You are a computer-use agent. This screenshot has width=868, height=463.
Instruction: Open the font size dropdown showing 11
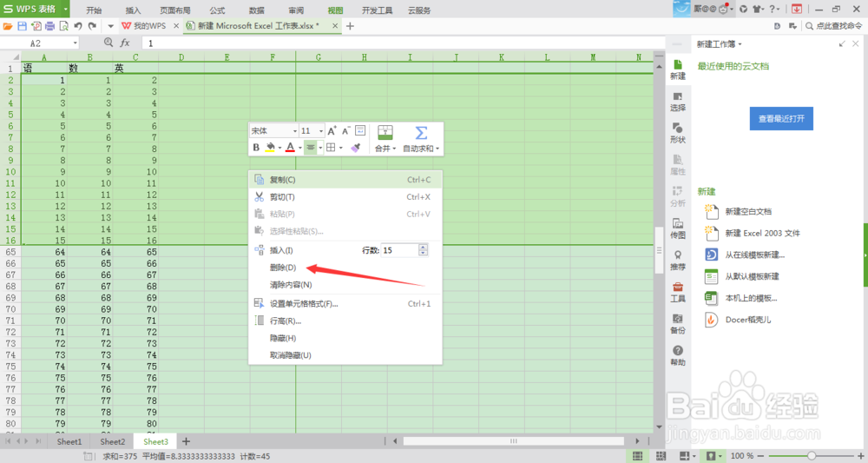pyautogui.click(x=320, y=130)
